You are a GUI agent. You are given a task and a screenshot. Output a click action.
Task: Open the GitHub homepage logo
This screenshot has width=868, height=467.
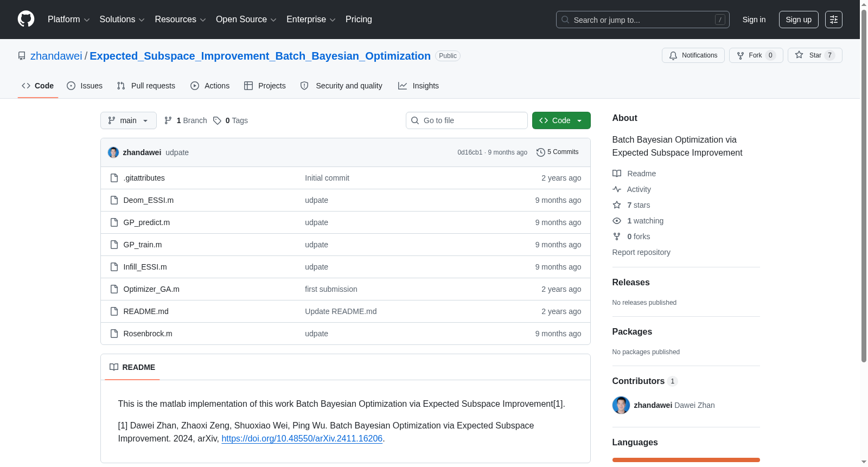point(26,20)
